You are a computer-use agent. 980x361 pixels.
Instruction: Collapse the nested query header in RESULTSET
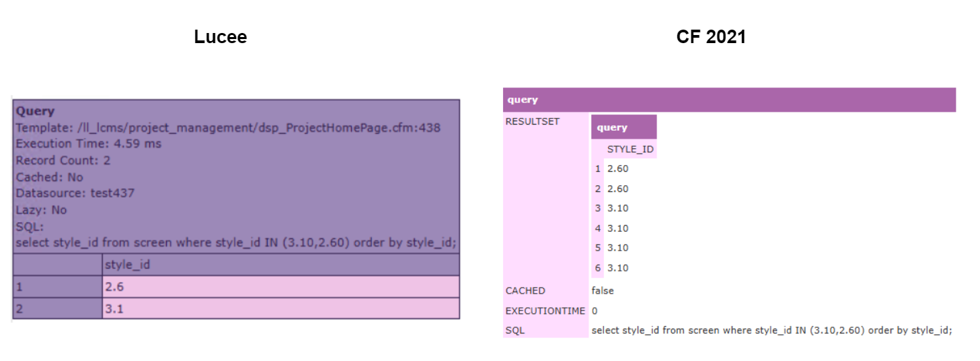pos(624,127)
